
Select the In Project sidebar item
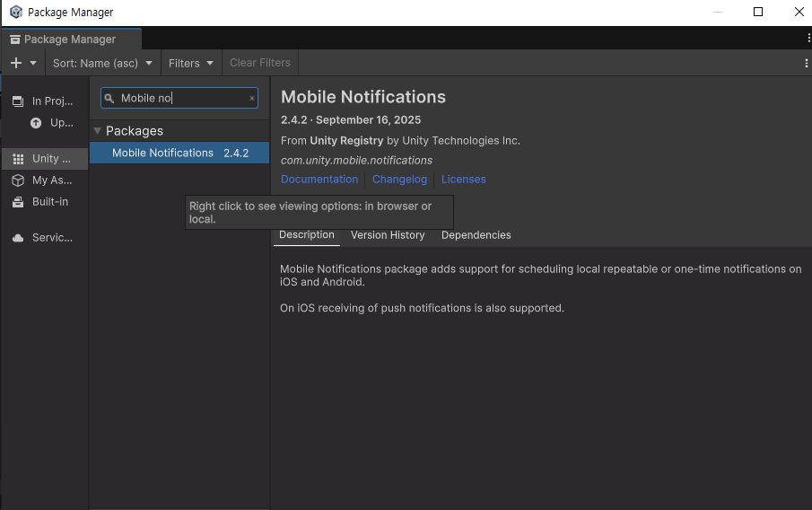click(x=45, y=101)
